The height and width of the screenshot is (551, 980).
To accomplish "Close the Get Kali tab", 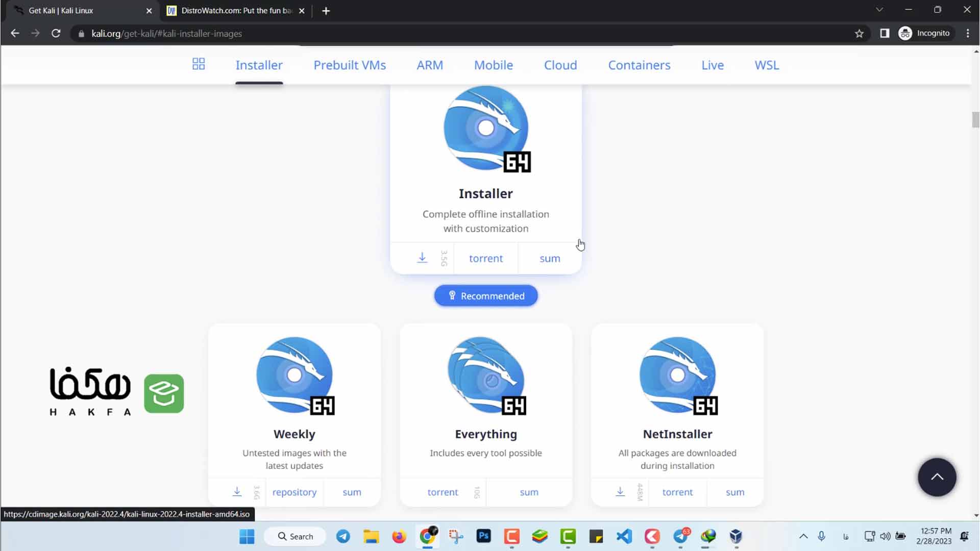I will pos(149,11).
